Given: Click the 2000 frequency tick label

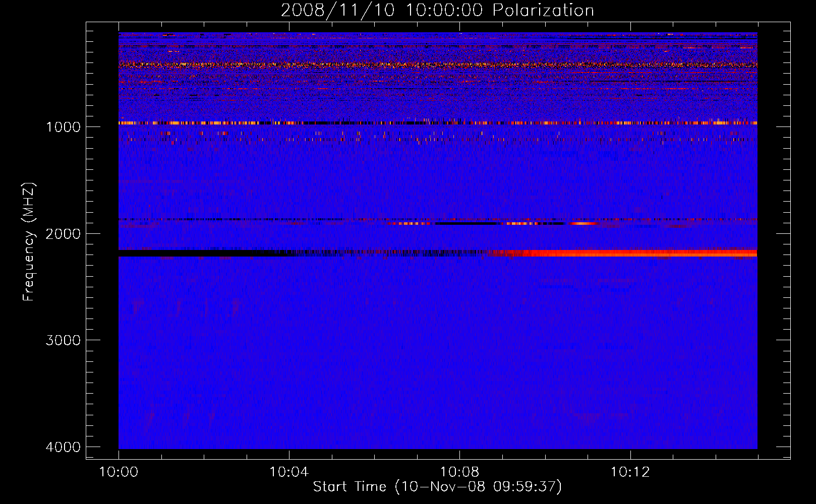Looking at the screenshot, I should click(63, 233).
